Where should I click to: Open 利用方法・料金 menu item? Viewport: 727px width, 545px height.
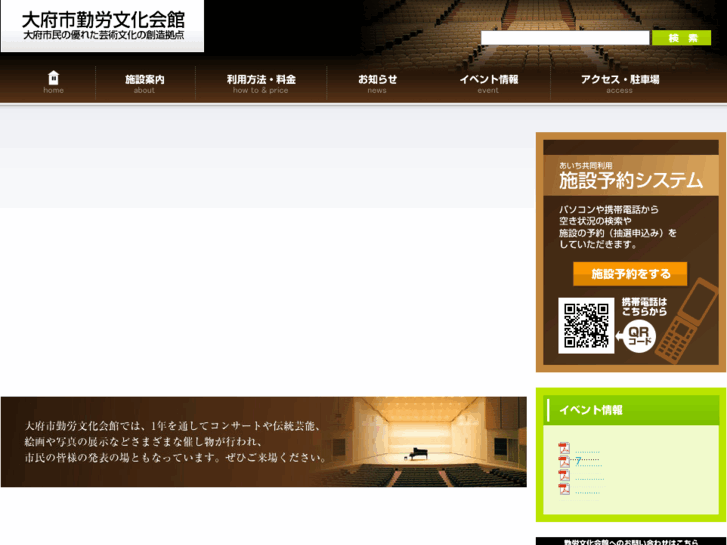(261, 83)
